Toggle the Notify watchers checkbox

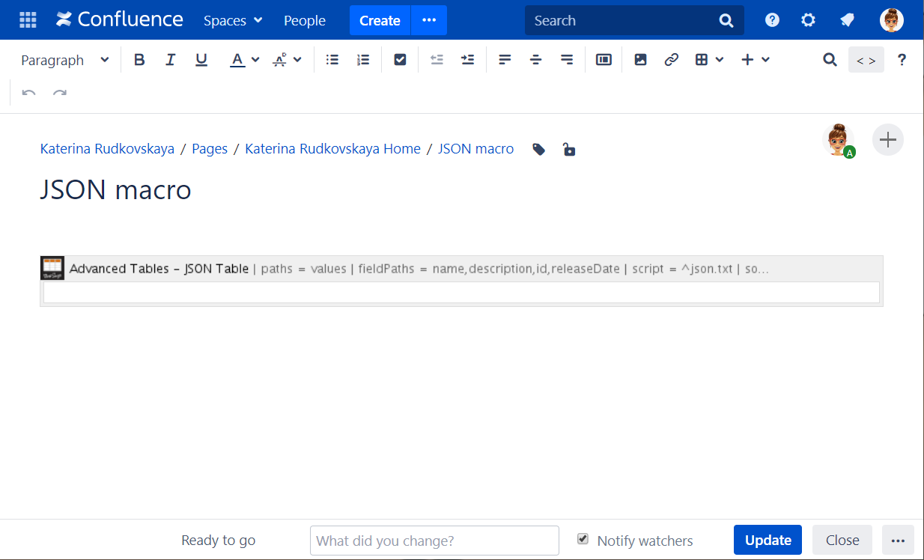(x=583, y=539)
